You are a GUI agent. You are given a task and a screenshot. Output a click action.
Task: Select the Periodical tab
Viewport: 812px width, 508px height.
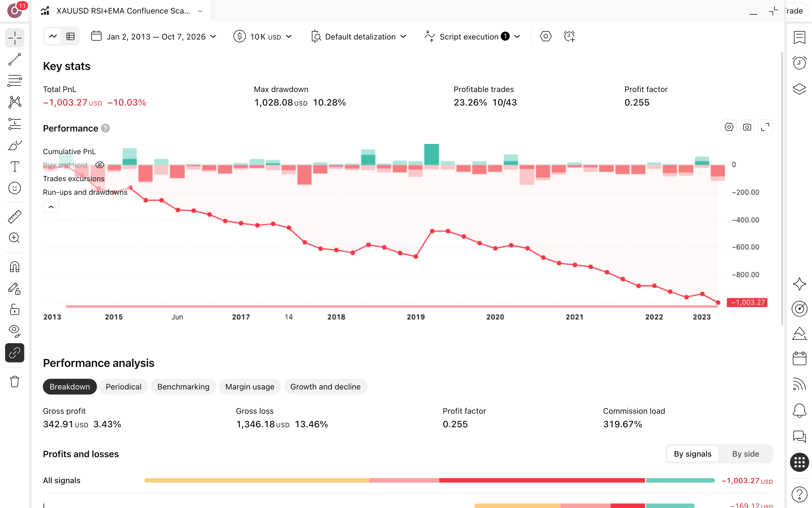123,387
